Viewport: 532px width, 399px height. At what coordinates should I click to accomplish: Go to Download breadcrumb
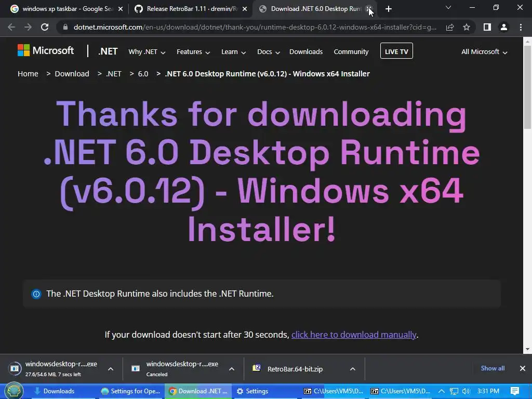[x=72, y=74]
